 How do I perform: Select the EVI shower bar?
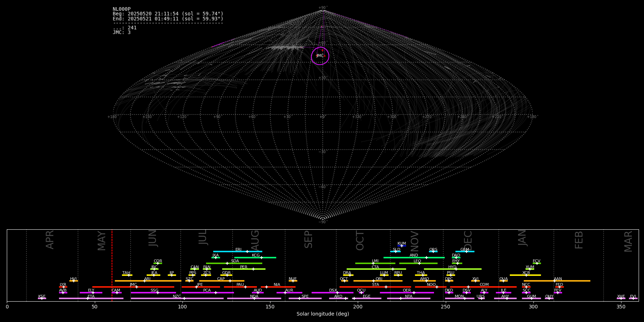coord(633,298)
